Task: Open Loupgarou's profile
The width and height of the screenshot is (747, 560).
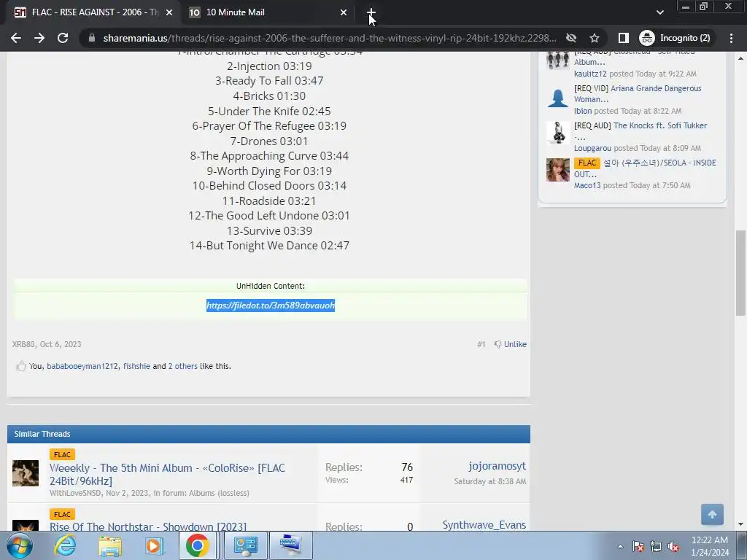Action: click(x=592, y=148)
